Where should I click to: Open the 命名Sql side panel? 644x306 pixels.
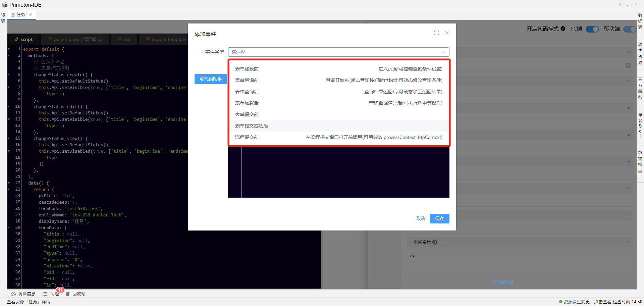[x=640, y=125]
